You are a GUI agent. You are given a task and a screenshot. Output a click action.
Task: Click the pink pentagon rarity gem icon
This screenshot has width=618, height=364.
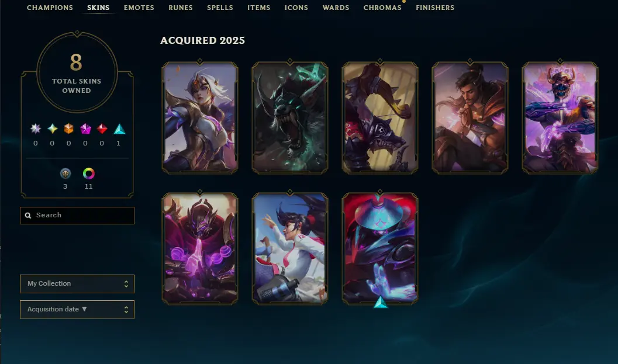(x=85, y=129)
